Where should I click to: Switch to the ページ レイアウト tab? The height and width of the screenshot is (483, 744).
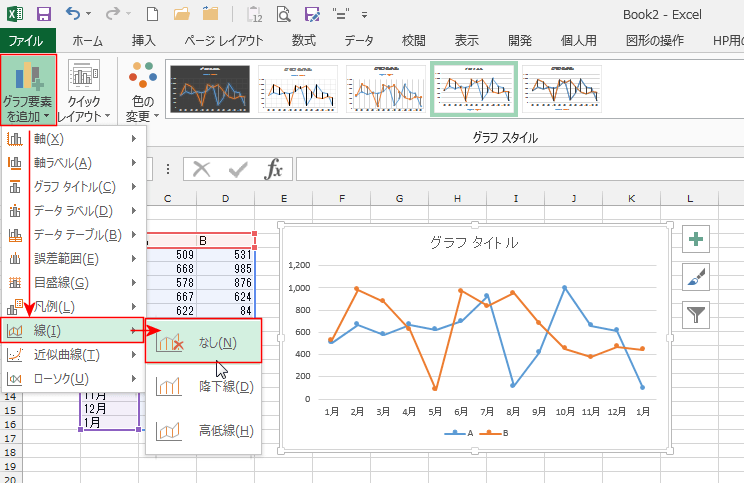coord(223,41)
